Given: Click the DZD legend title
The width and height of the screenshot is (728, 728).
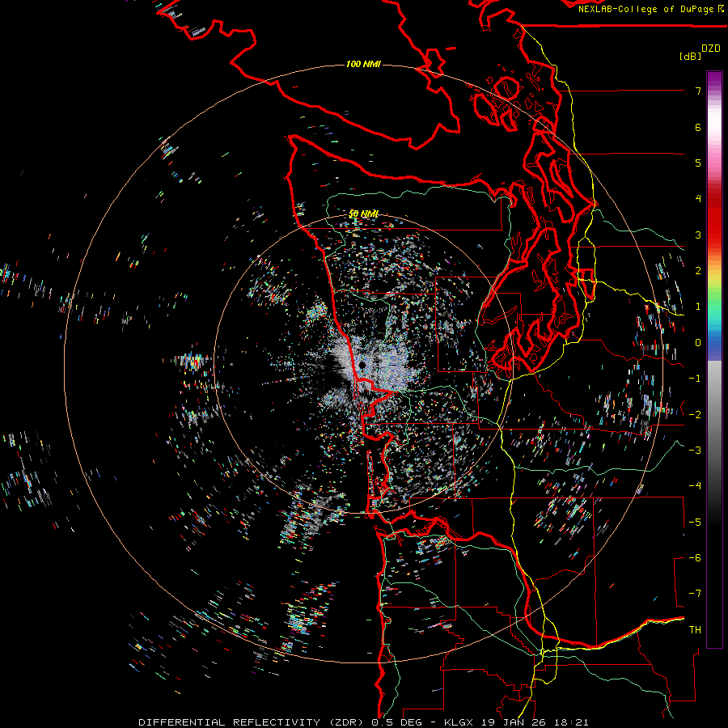Looking at the screenshot, I should [711, 49].
